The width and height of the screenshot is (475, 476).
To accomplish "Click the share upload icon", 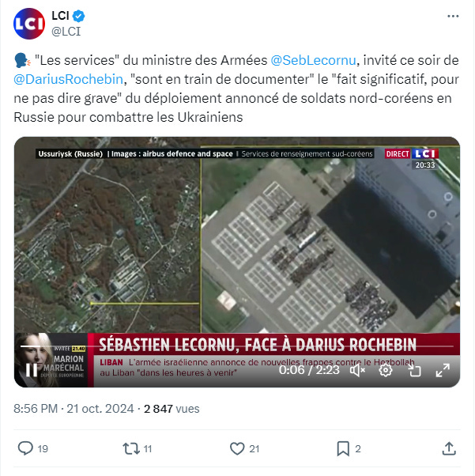I will 449,448.
